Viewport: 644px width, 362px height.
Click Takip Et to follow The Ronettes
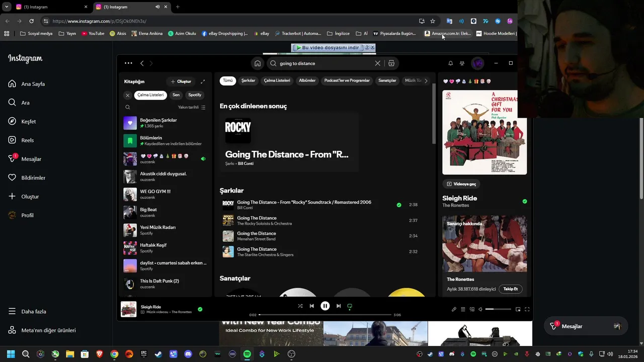[511, 289]
